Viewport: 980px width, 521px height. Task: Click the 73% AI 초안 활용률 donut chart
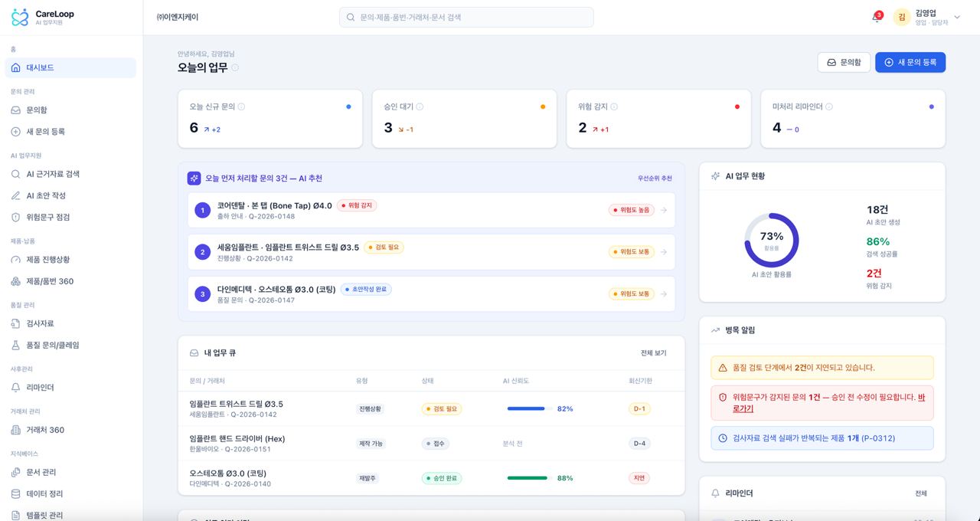point(771,240)
